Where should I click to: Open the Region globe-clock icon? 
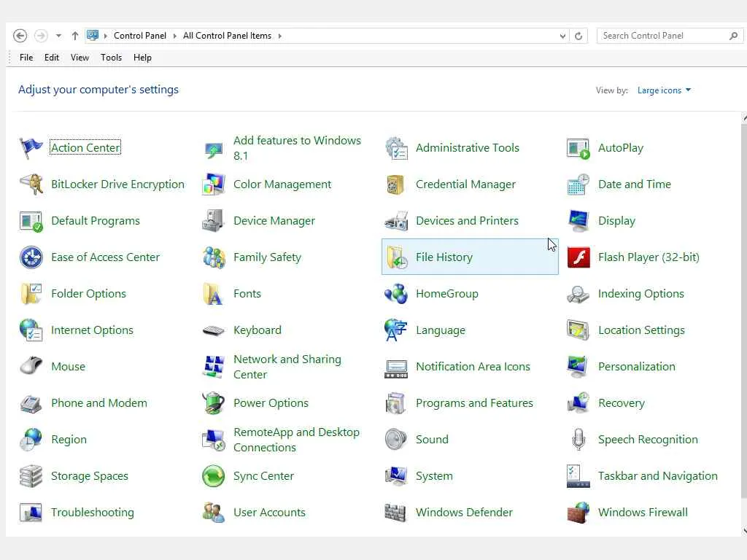(x=31, y=440)
